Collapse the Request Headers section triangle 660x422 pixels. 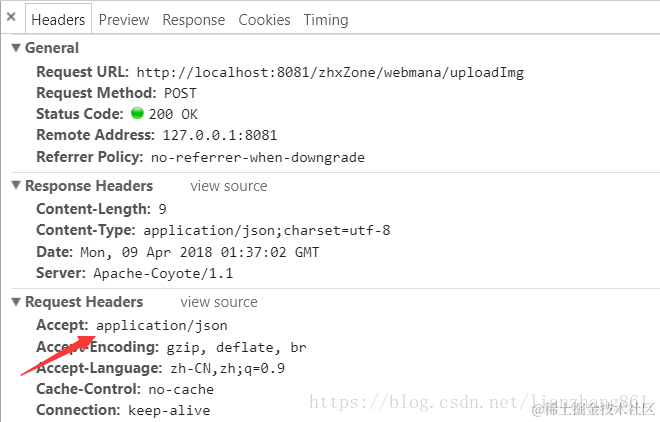(16, 302)
